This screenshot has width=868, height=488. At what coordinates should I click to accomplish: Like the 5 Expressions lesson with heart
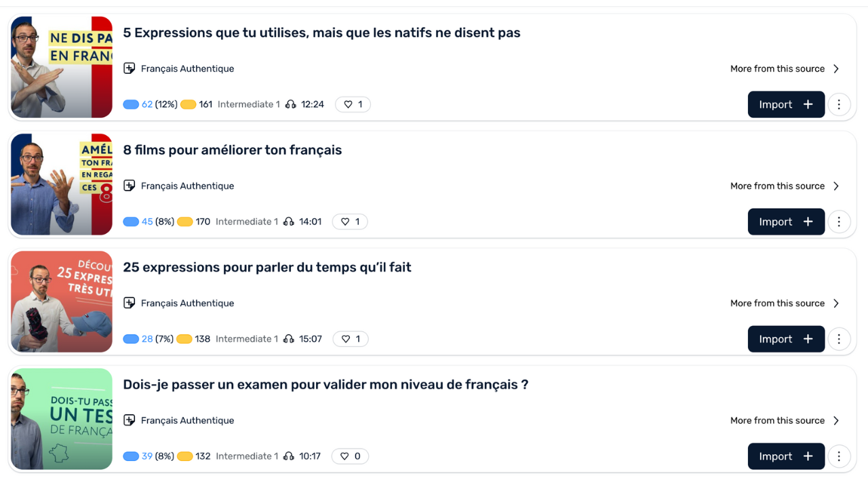353,104
